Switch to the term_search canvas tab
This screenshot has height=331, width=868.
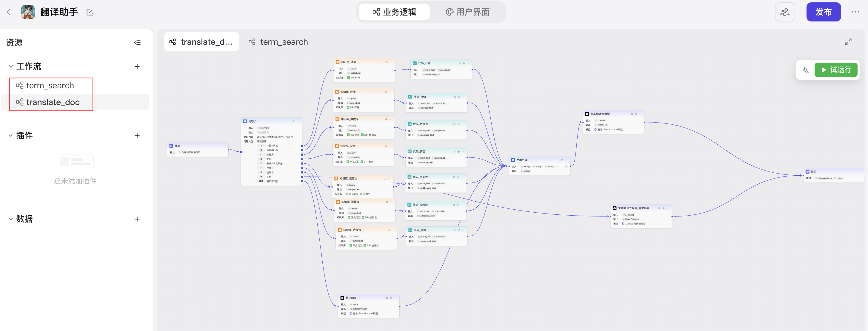tap(278, 42)
